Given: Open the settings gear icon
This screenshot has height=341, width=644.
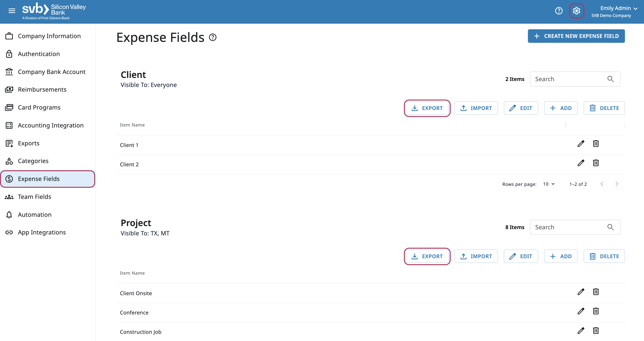Looking at the screenshot, I should pos(577,11).
